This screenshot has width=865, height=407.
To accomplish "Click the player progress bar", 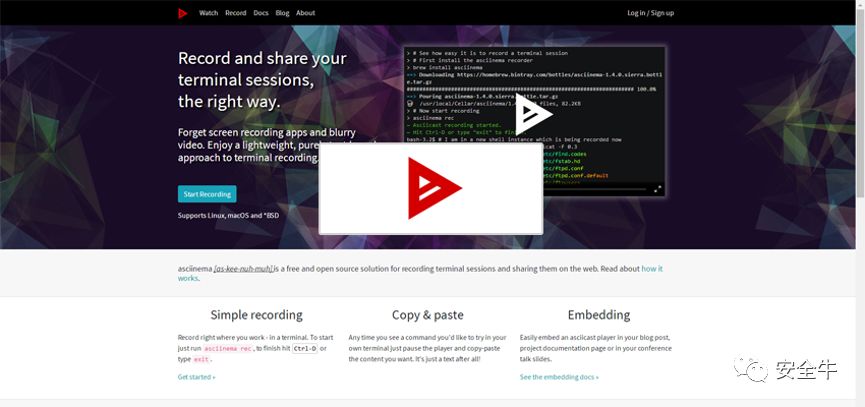I will (x=594, y=189).
